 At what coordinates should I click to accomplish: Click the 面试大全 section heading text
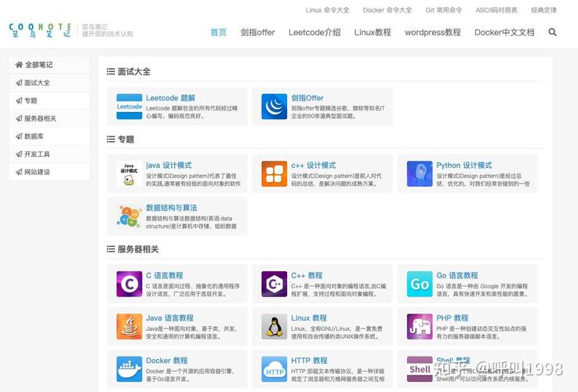(134, 71)
